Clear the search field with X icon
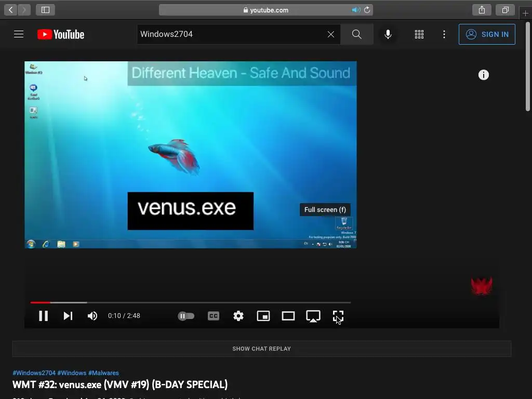Image resolution: width=532 pixels, height=399 pixels. 331,34
